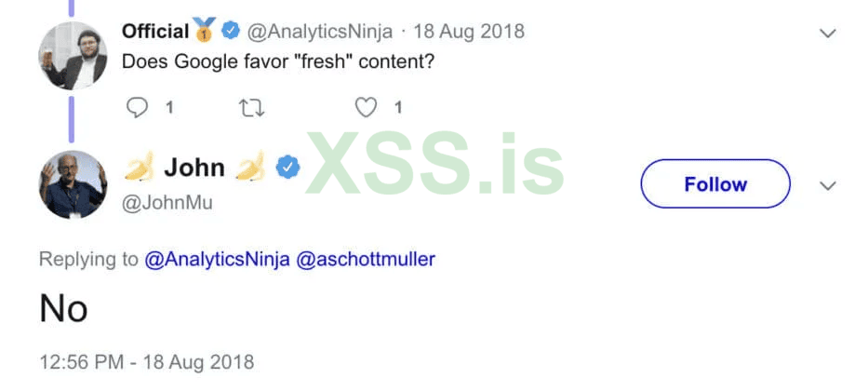Click AnalyticsNinja's blue verified badge
This screenshot has width=868, height=391.
tap(231, 32)
